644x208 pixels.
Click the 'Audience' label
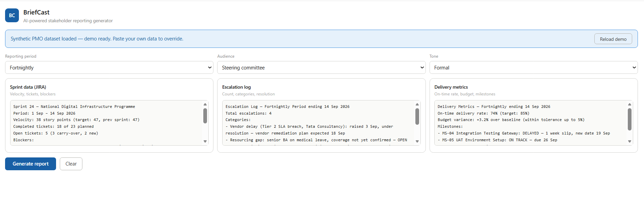coord(226,56)
